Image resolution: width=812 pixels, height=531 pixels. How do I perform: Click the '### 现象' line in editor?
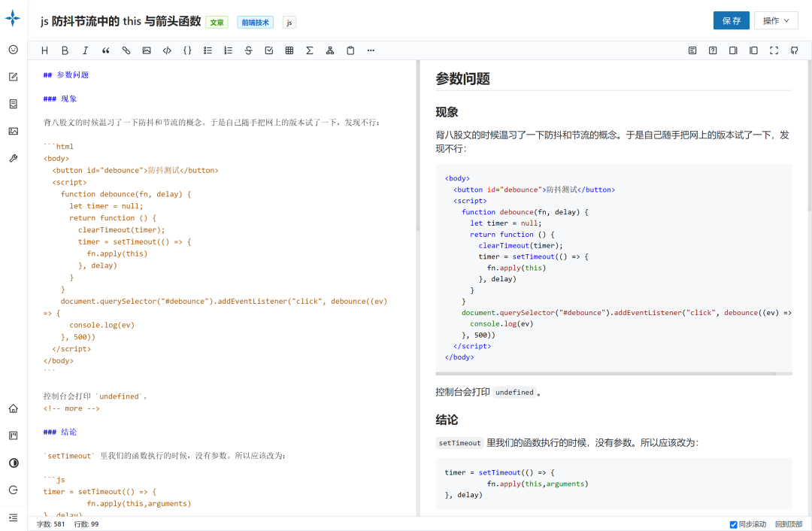[60, 99]
